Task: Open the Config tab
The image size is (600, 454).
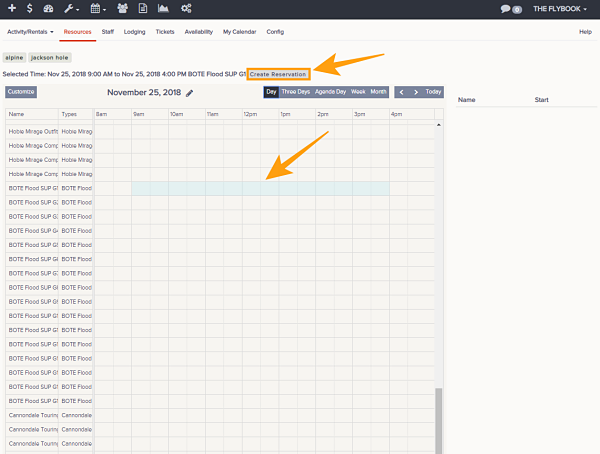Action: pos(275,32)
